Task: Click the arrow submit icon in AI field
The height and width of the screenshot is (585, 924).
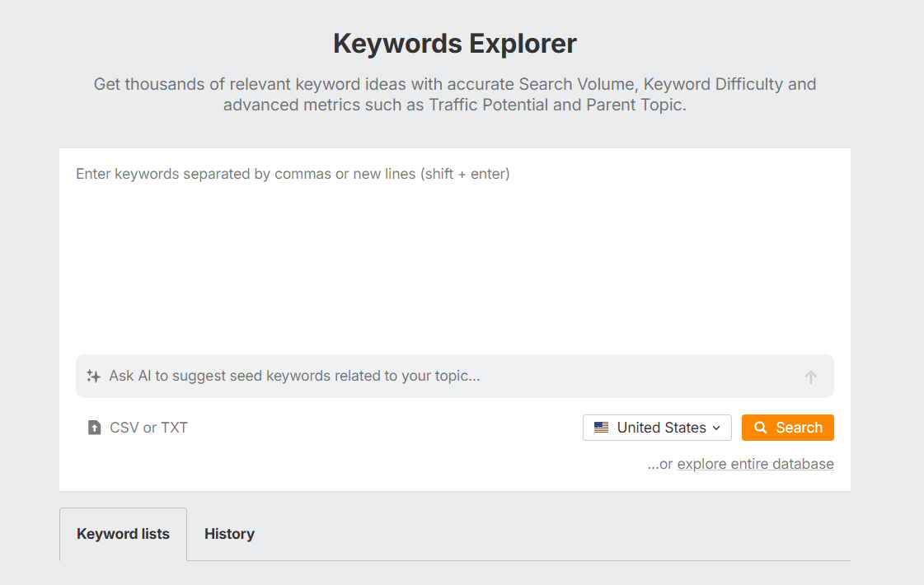Action: coord(811,377)
